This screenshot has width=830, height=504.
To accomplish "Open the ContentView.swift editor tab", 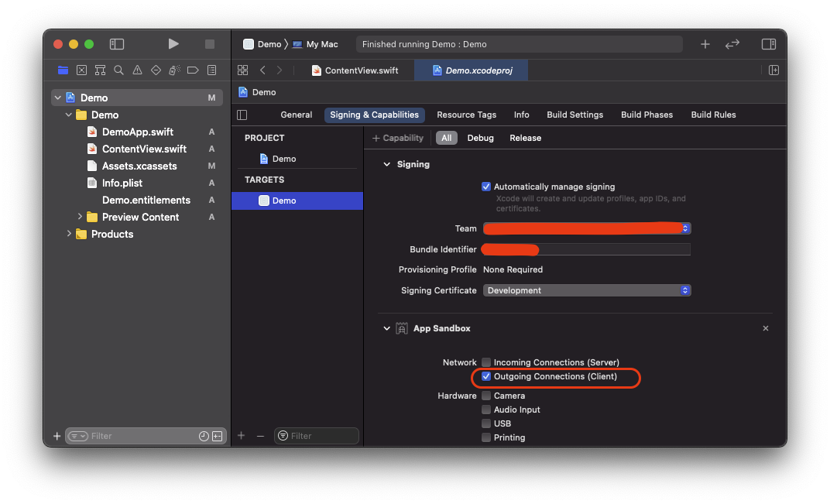I will [355, 70].
